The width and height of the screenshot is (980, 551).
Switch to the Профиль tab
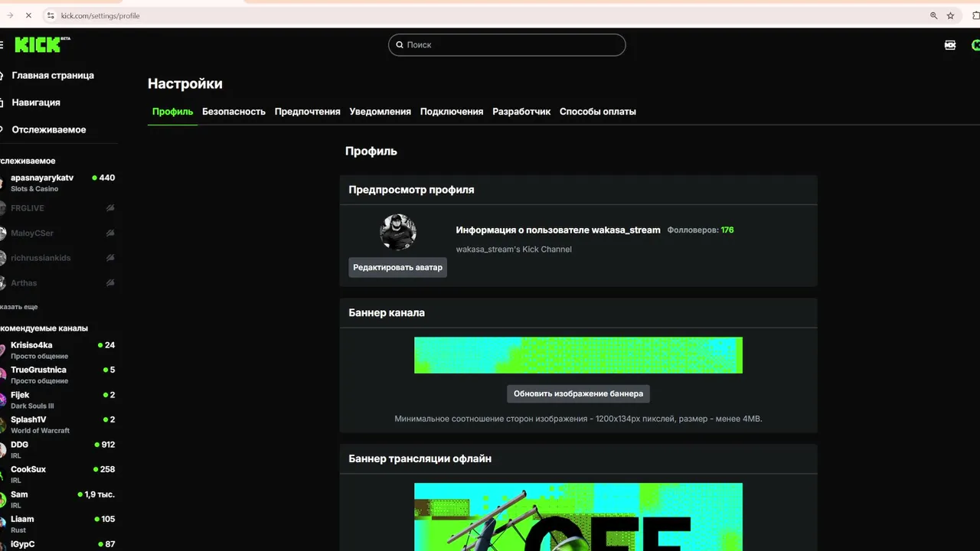pos(172,112)
